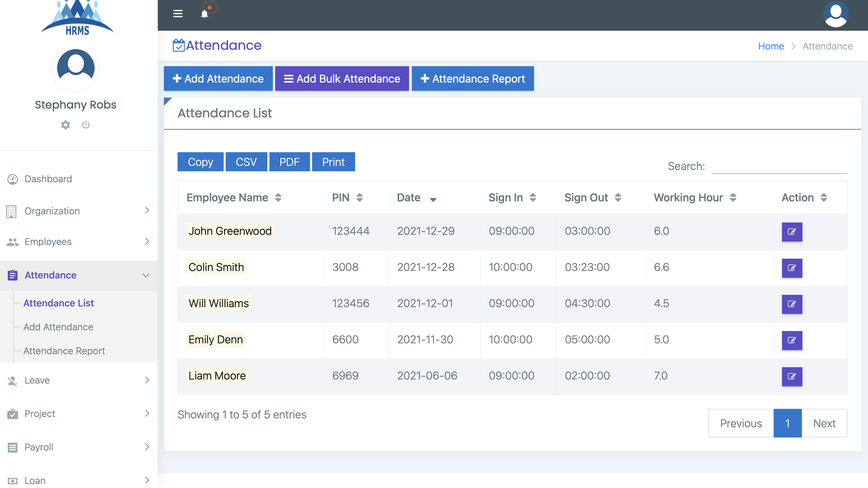The image size is (868, 488).
Task: Expand the Loan menu chevron
Action: tap(147, 480)
